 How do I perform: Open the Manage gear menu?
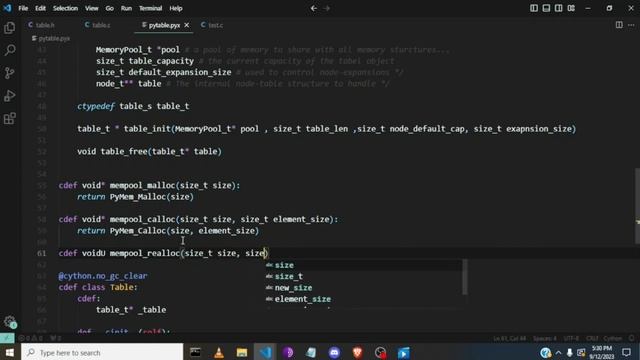coord(9,322)
